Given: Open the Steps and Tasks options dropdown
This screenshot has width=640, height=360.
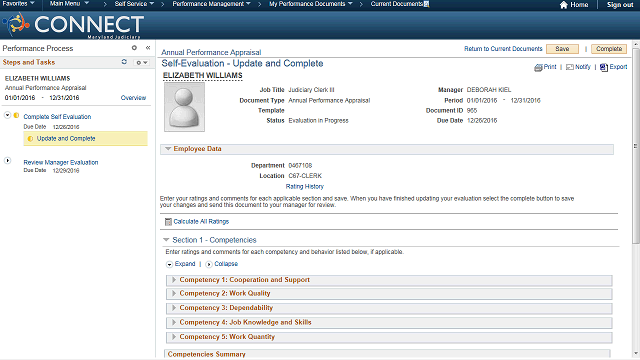Looking at the screenshot, I should [x=142, y=62].
